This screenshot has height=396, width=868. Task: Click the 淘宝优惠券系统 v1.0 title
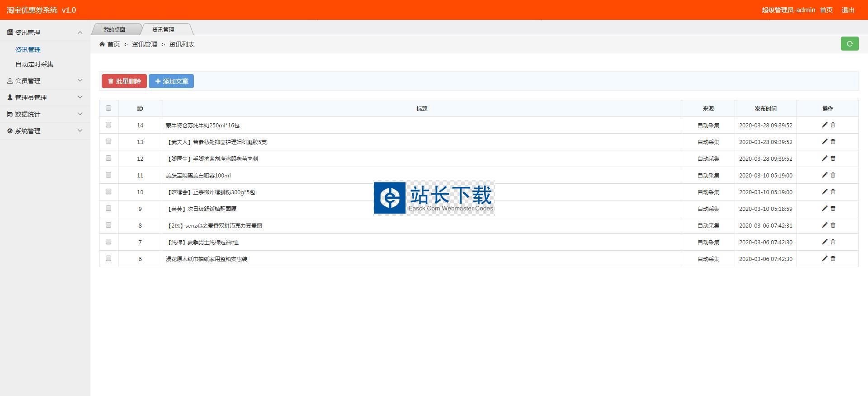[x=41, y=10]
